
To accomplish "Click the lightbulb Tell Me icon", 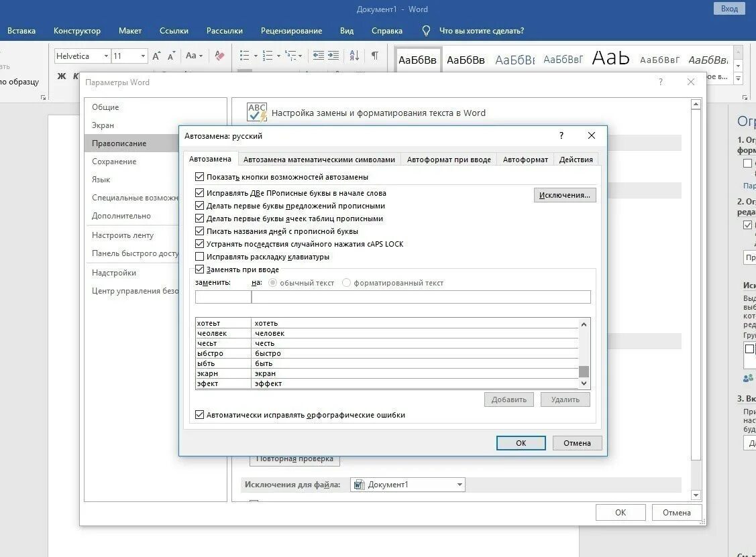I will [x=426, y=31].
